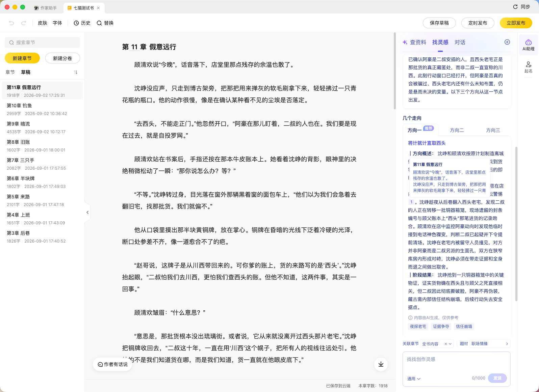Open the AI助理 panel icon
This screenshot has width=539, height=392.
529,45
